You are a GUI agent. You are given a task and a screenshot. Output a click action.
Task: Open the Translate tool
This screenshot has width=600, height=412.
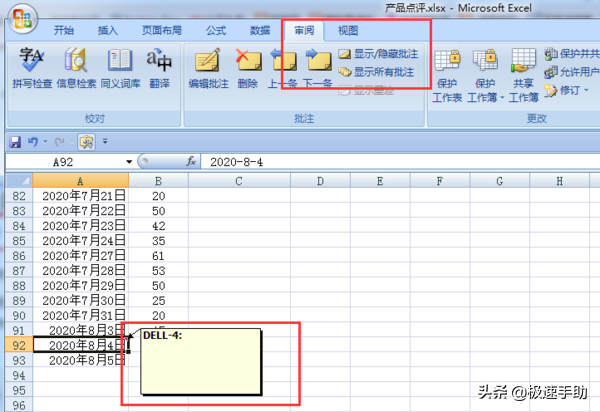[159, 68]
